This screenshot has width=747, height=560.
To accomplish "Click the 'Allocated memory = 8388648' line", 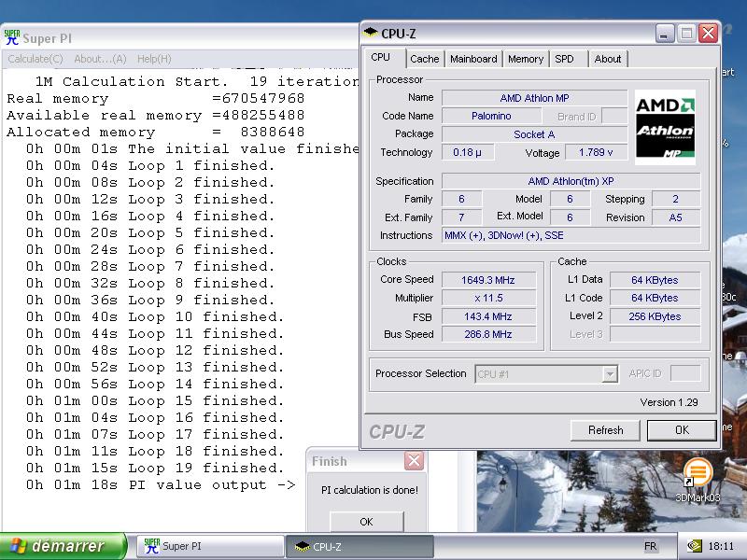I will (156, 132).
